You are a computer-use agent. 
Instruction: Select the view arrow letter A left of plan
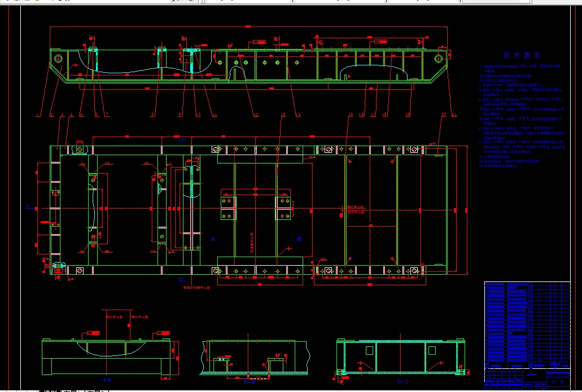point(27,205)
